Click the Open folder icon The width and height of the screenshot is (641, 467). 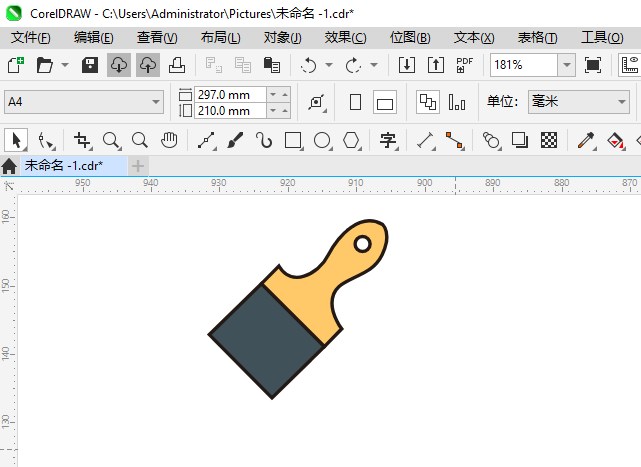click(45, 65)
